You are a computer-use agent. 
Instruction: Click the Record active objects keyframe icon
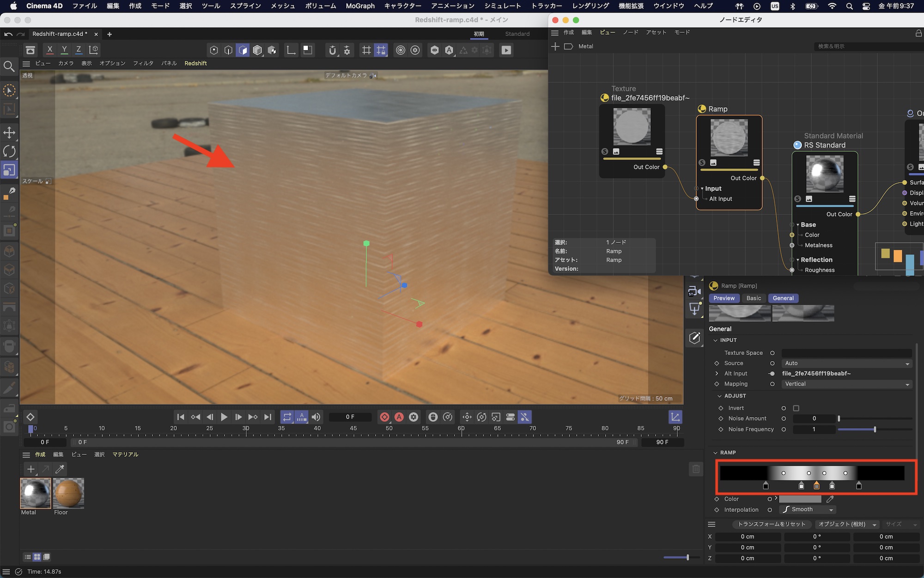click(384, 417)
